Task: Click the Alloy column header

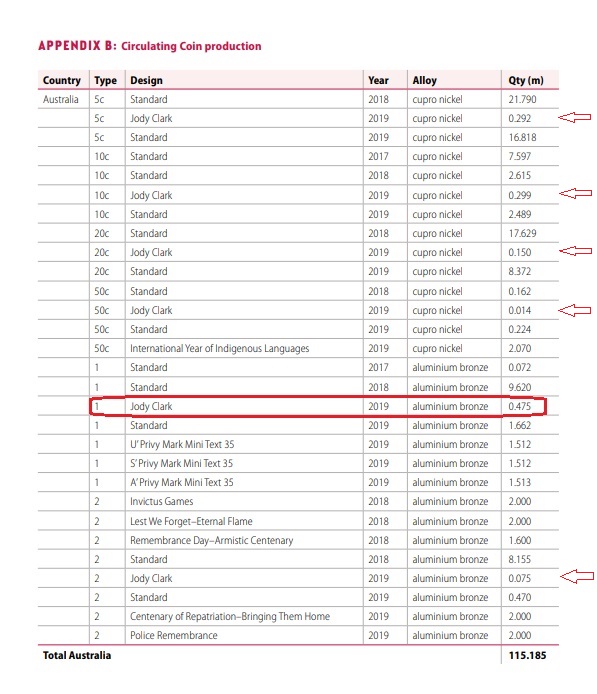Action: tap(424, 81)
